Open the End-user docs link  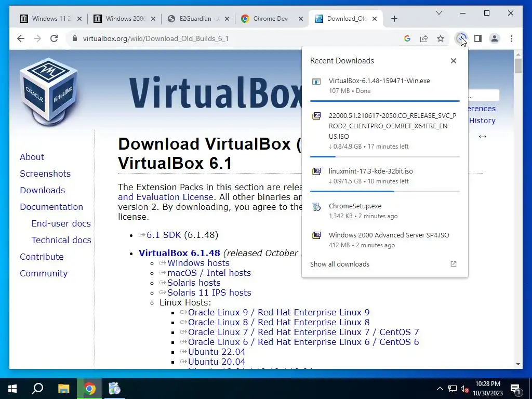(x=61, y=223)
